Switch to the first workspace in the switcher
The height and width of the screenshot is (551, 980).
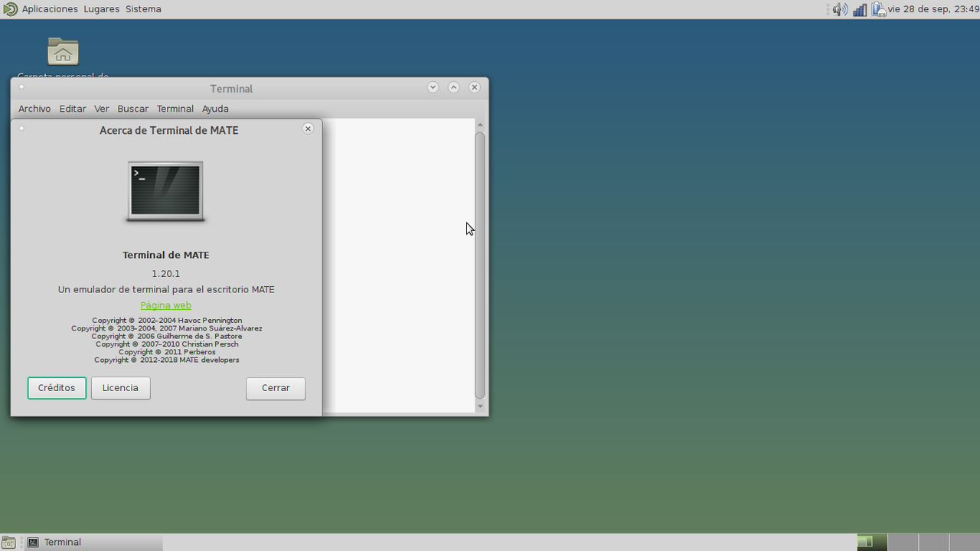871,543
